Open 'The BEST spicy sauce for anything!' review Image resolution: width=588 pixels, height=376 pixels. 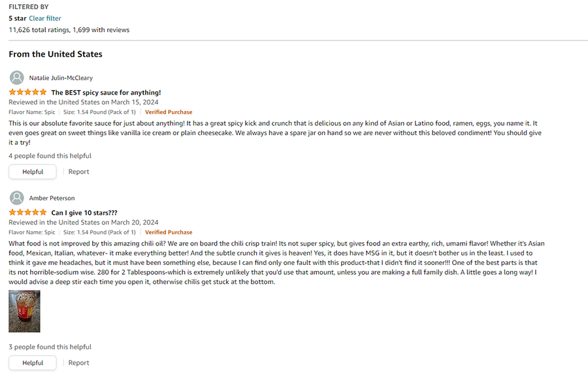coord(106,93)
